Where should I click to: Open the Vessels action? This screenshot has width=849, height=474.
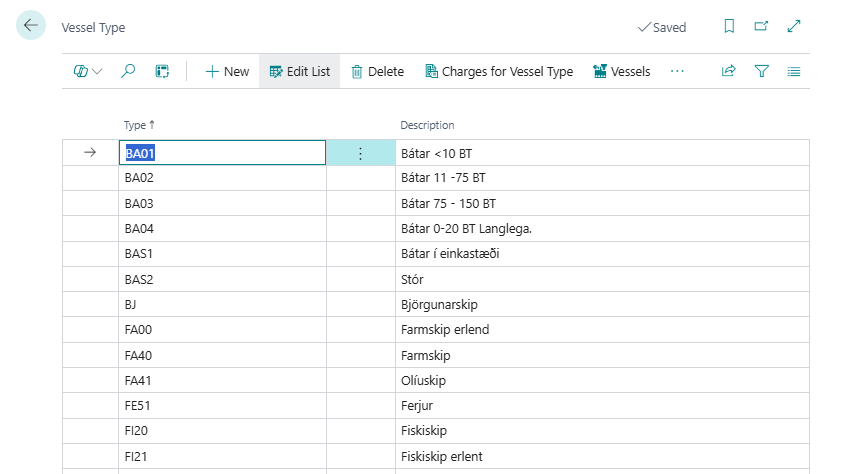point(621,71)
